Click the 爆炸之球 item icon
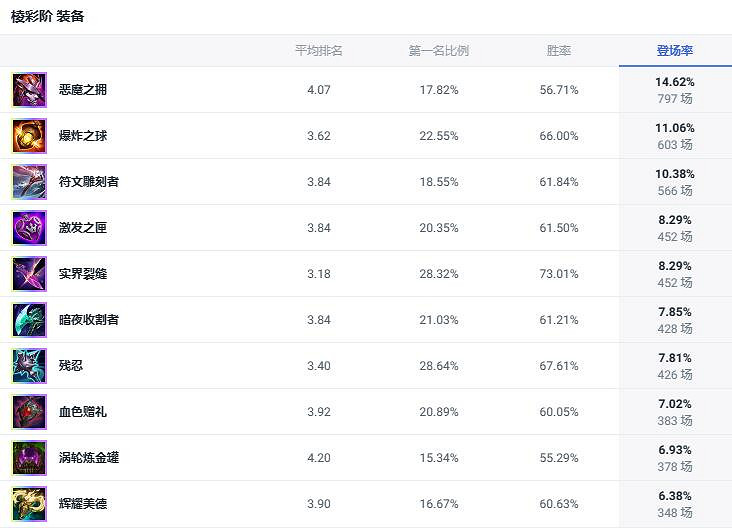This screenshot has height=528, width=732. click(29, 136)
